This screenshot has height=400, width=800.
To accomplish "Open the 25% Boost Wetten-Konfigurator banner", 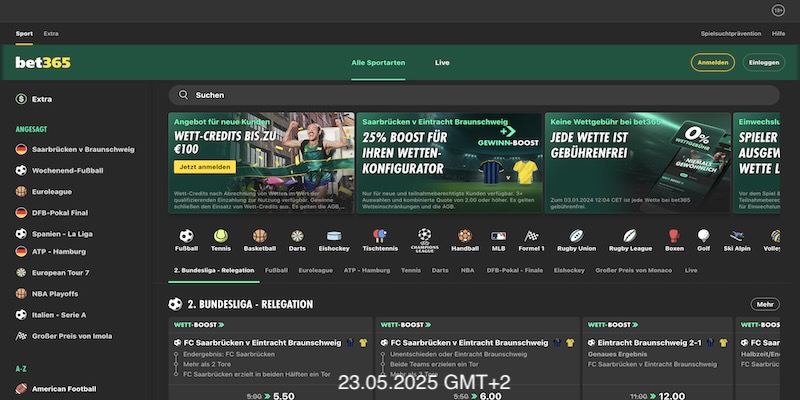I will point(449,163).
